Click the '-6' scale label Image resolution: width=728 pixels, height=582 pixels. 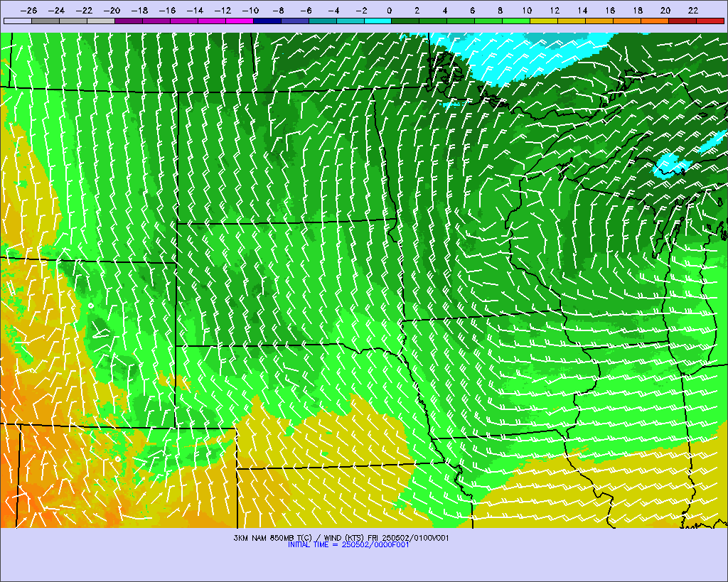pyautogui.click(x=306, y=11)
